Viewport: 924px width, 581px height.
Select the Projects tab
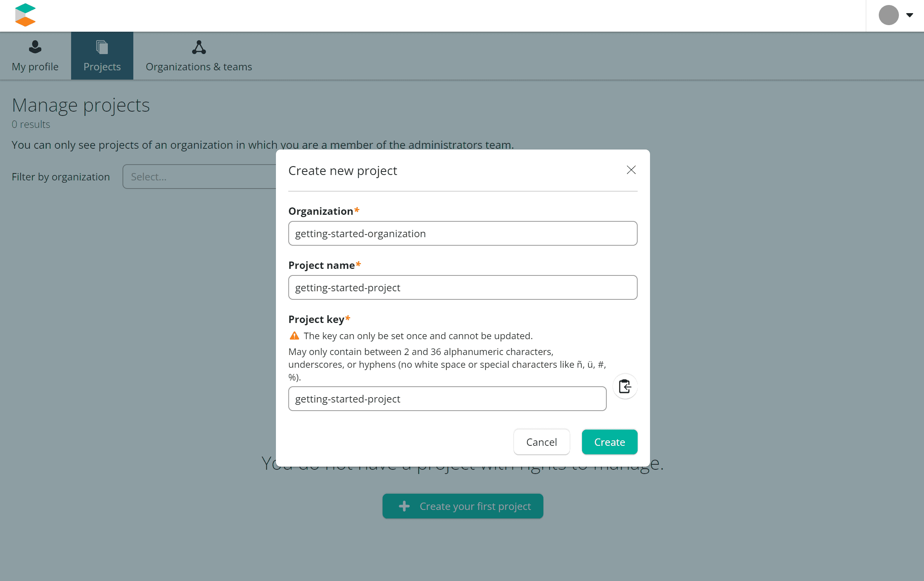(102, 56)
